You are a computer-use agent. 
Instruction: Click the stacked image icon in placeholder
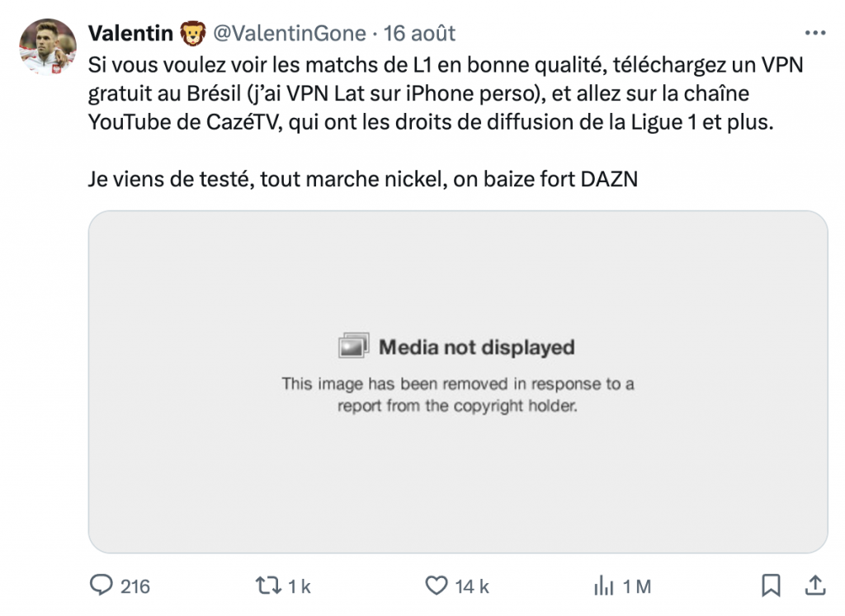pos(354,346)
